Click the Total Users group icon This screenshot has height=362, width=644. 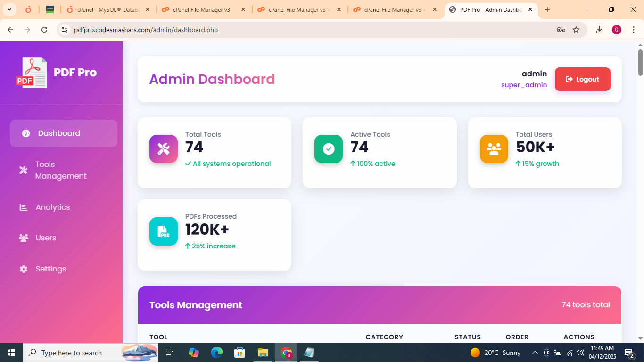coord(494,148)
